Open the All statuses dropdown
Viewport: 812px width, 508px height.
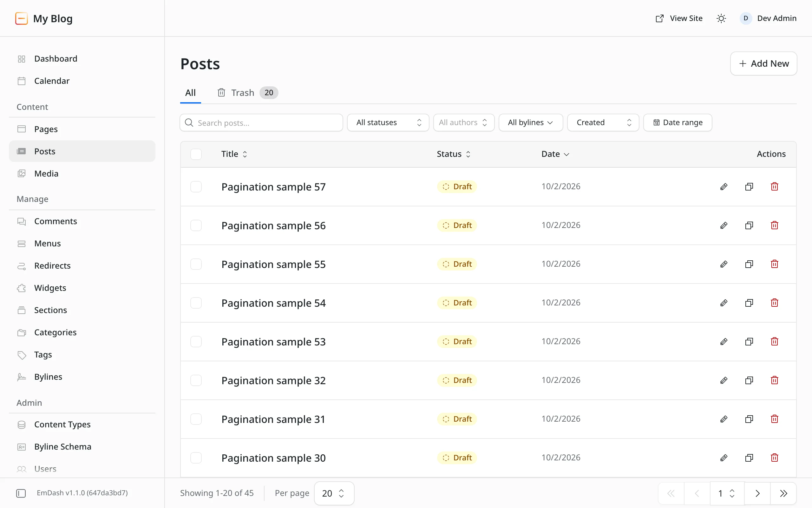click(x=388, y=123)
